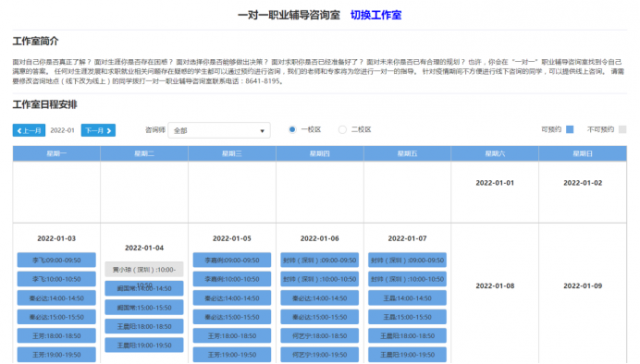Click the 切换工作室 link
This screenshot has height=364, width=640.
(376, 15)
